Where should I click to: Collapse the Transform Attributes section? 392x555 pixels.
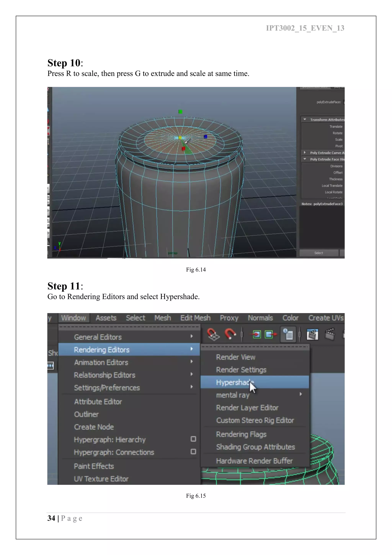(305, 119)
